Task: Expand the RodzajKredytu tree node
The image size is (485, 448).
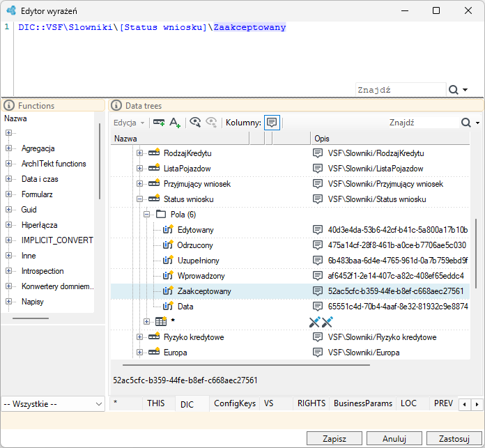Action: (x=140, y=153)
